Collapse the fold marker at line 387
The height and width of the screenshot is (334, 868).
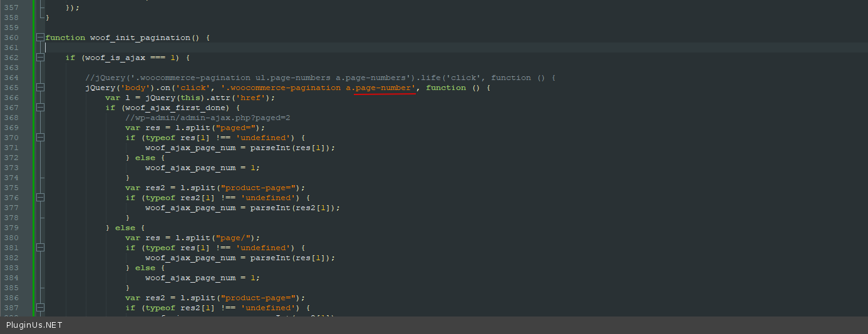[x=40, y=308]
